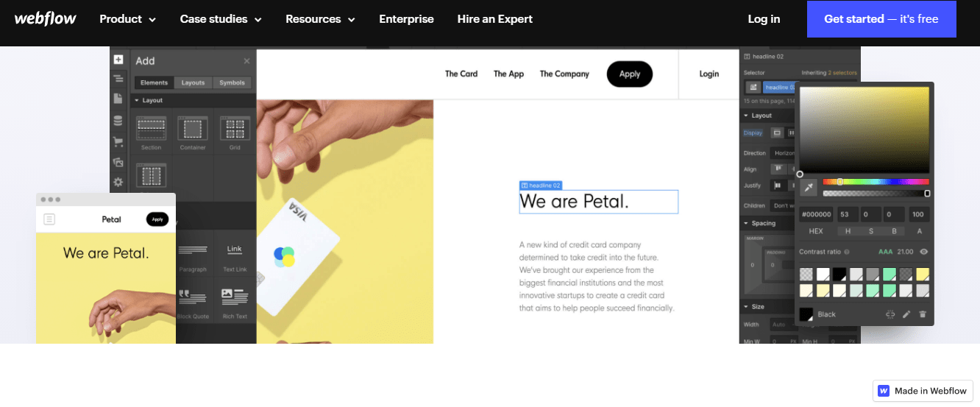The width and height of the screenshot is (980, 407).
Task: Expand the Product dropdown menu
Action: 128,19
